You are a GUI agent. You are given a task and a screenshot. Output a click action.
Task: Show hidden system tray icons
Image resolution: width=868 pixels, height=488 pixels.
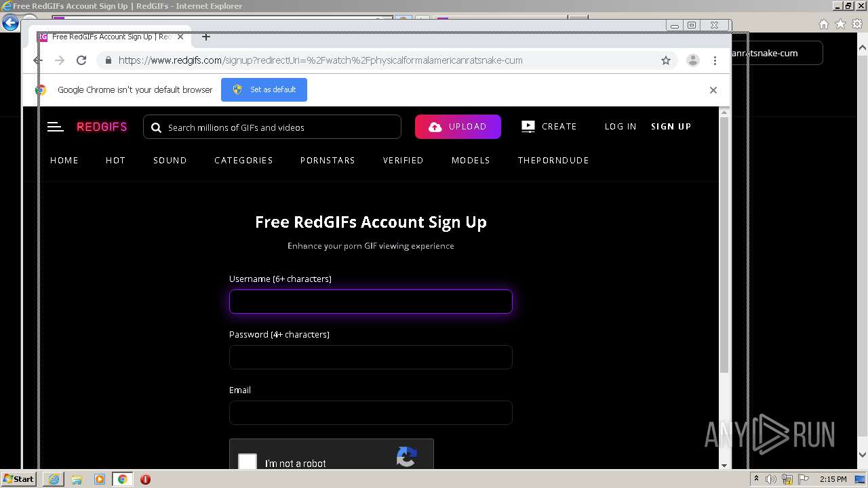pyautogui.click(x=756, y=479)
